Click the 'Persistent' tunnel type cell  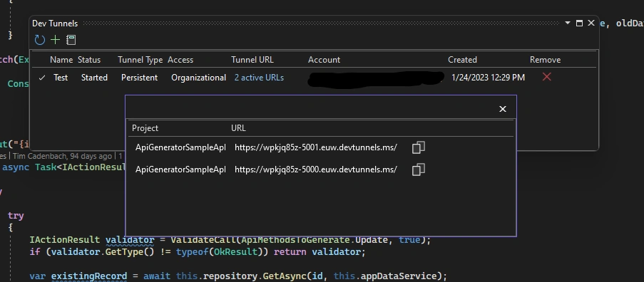(x=139, y=78)
